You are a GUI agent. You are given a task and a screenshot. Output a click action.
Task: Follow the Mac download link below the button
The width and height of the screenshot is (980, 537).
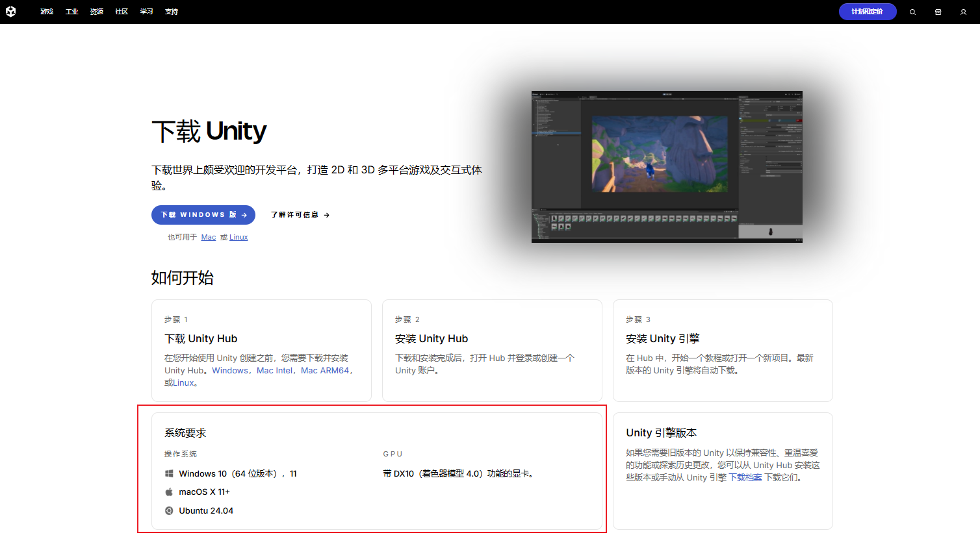pos(208,237)
